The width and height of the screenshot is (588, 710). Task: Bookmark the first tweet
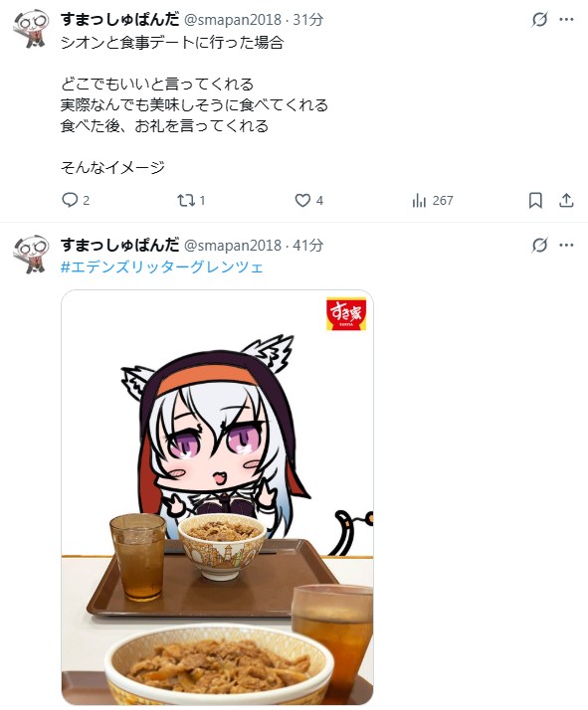pos(535,200)
